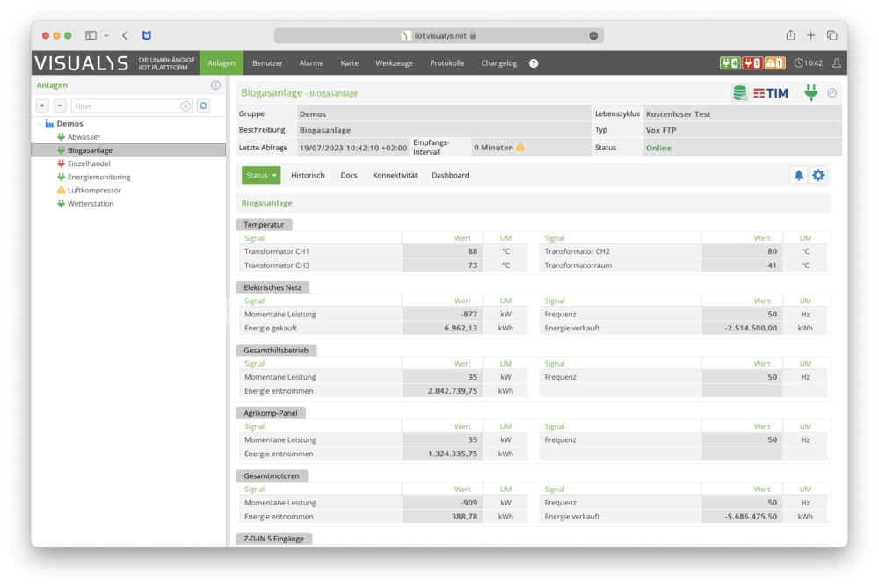Toggle the left Anlagen sidebar collapse control
This screenshot has width=879, height=588.
coord(216,84)
